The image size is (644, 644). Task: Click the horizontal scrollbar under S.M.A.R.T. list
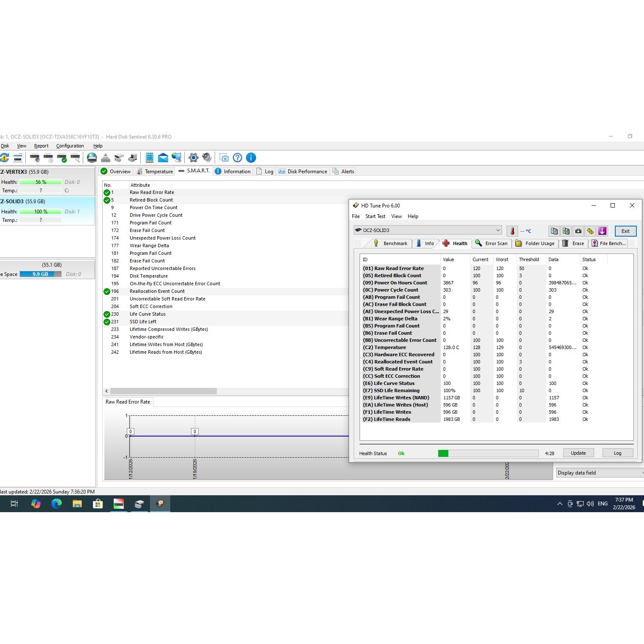pyautogui.click(x=164, y=391)
